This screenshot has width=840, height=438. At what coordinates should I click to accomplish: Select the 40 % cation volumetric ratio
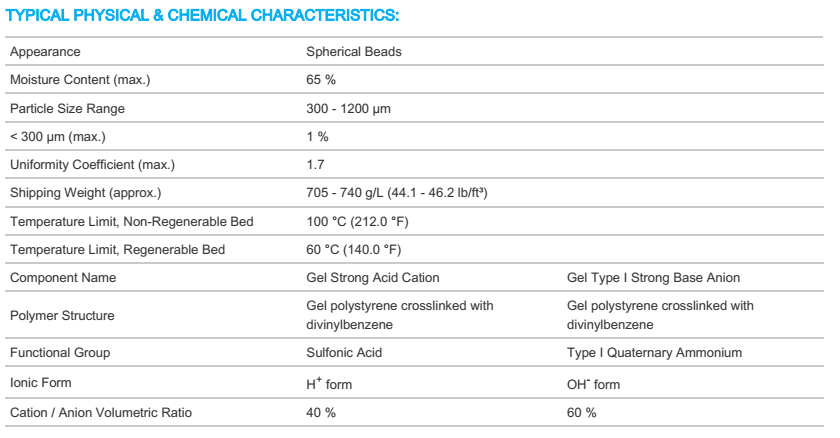[x=320, y=412]
